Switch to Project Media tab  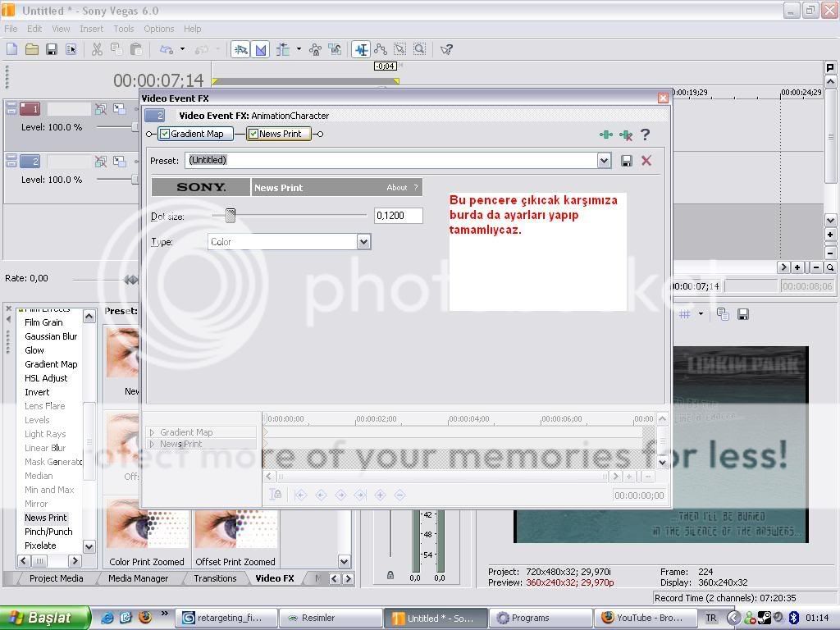(x=57, y=578)
